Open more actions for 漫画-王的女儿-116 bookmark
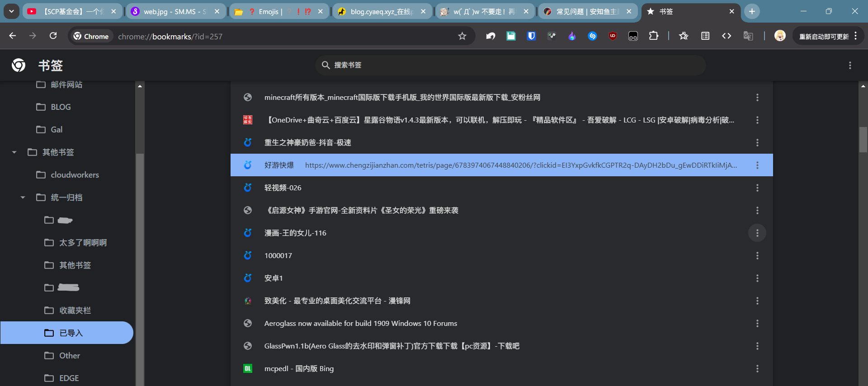868x386 pixels. pos(757,233)
